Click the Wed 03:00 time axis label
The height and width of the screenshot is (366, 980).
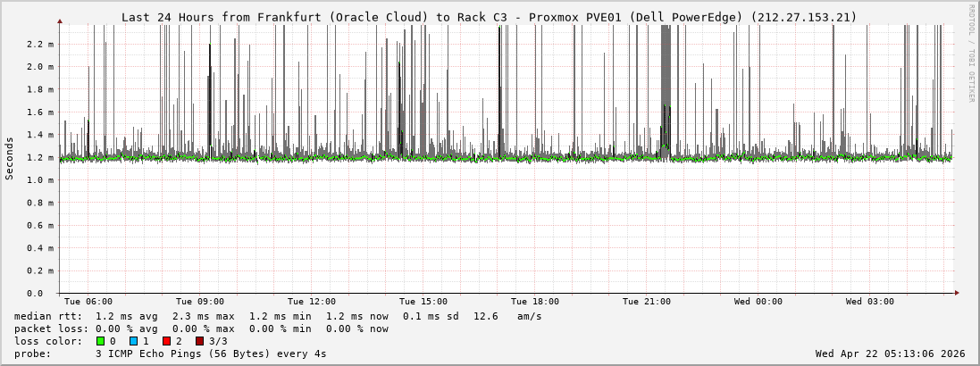(x=870, y=302)
